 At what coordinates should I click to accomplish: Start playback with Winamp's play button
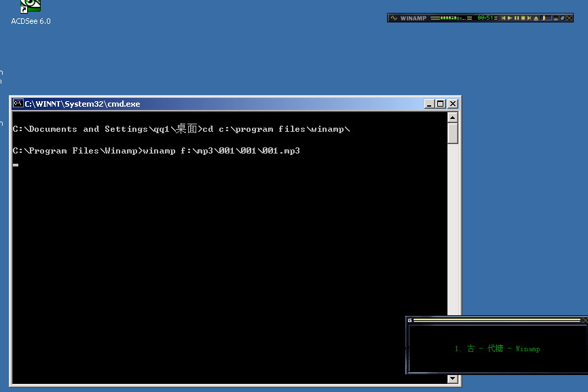(x=510, y=18)
